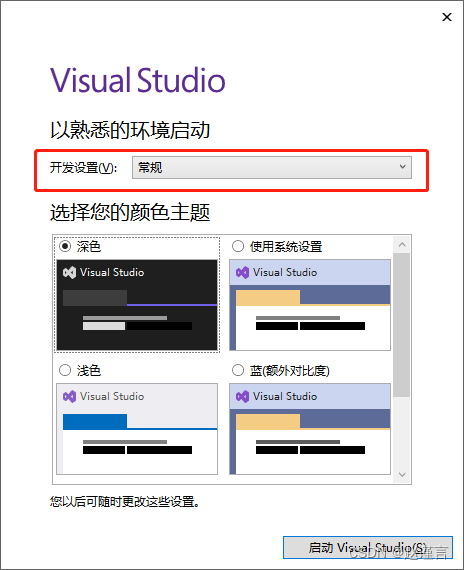Choose the 浅色 light theme radio button
The image size is (464, 570).
tap(65, 370)
